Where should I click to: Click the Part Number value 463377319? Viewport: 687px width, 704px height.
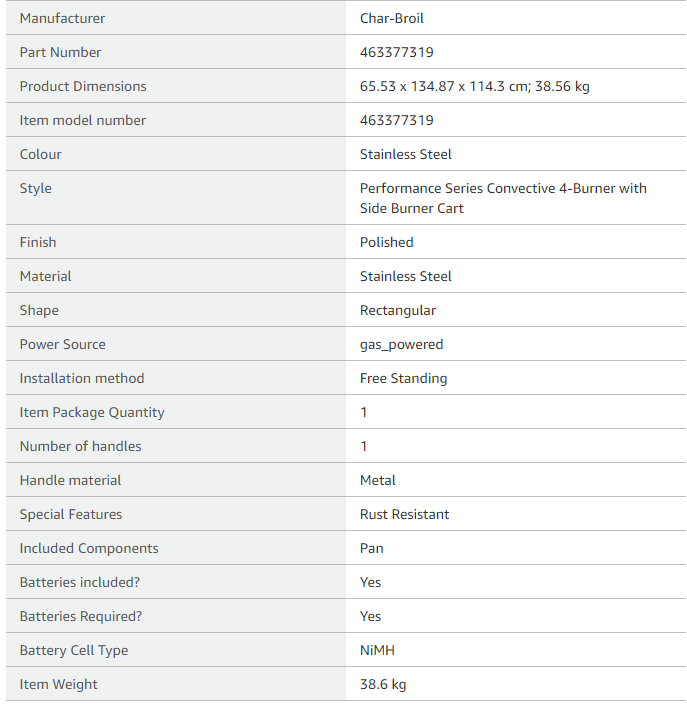[396, 52]
